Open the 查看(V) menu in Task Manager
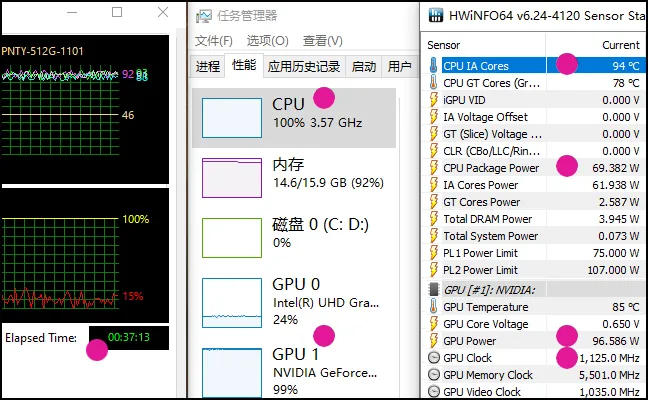648x400 pixels. tap(323, 40)
